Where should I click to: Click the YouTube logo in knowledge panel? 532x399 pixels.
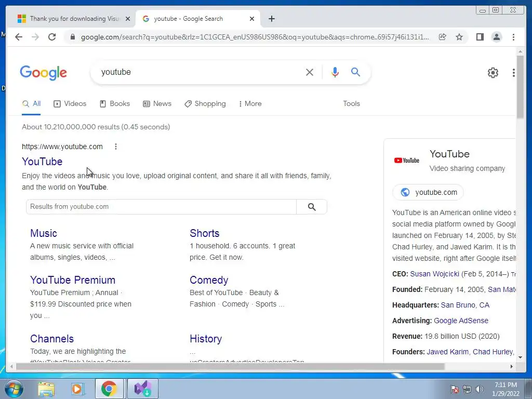click(x=406, y=161)
